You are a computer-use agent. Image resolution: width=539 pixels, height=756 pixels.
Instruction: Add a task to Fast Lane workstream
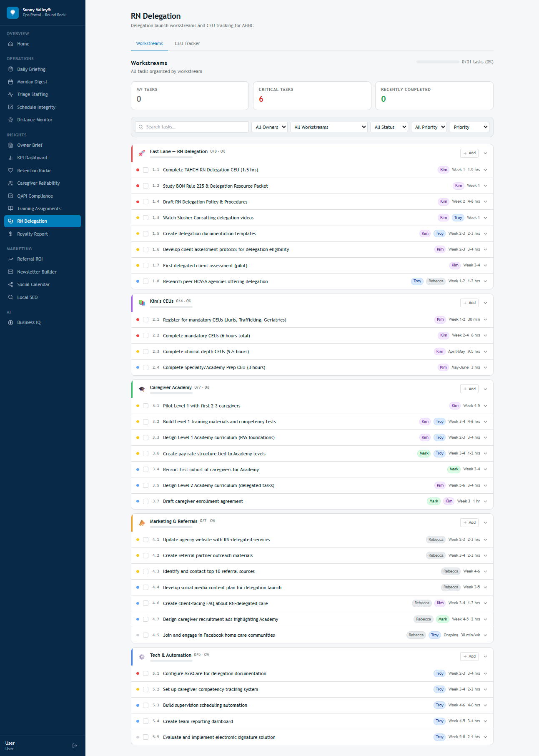point(469,153)
